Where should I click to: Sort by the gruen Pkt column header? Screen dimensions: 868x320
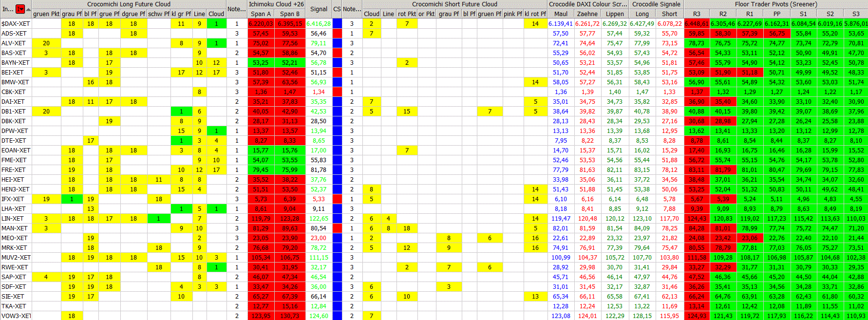click(46, 14)
